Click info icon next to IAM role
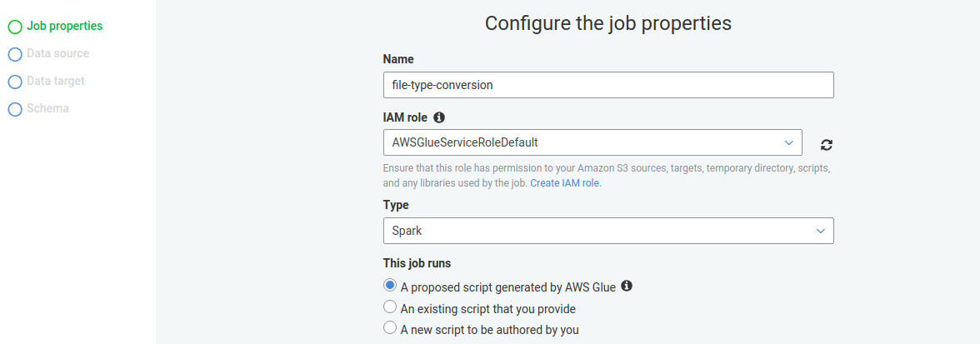Image resolution: width=980 pixels, height=344 pixels. 439,117
